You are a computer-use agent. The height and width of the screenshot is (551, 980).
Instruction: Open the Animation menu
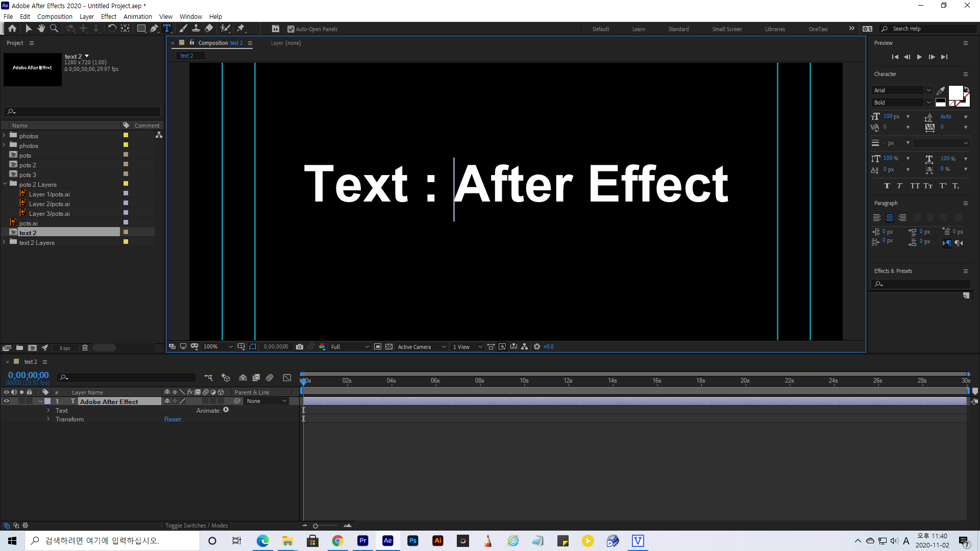[x=137, y=16]
